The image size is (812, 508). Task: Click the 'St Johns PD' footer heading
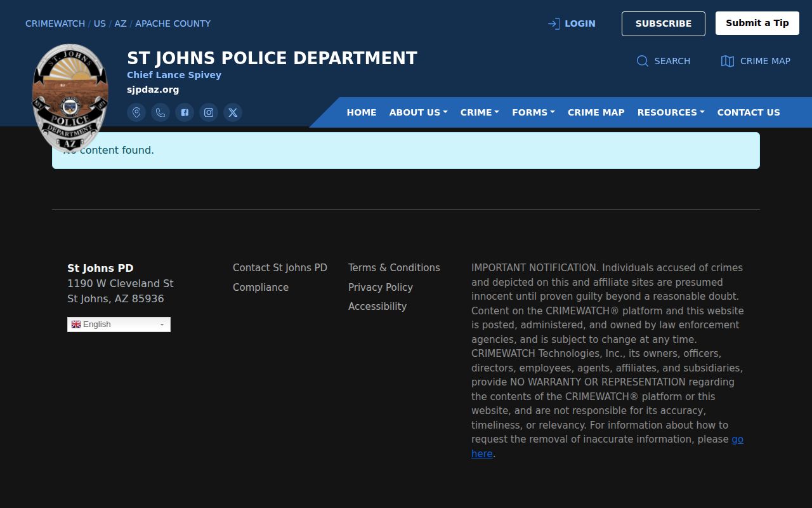(100, 268)
